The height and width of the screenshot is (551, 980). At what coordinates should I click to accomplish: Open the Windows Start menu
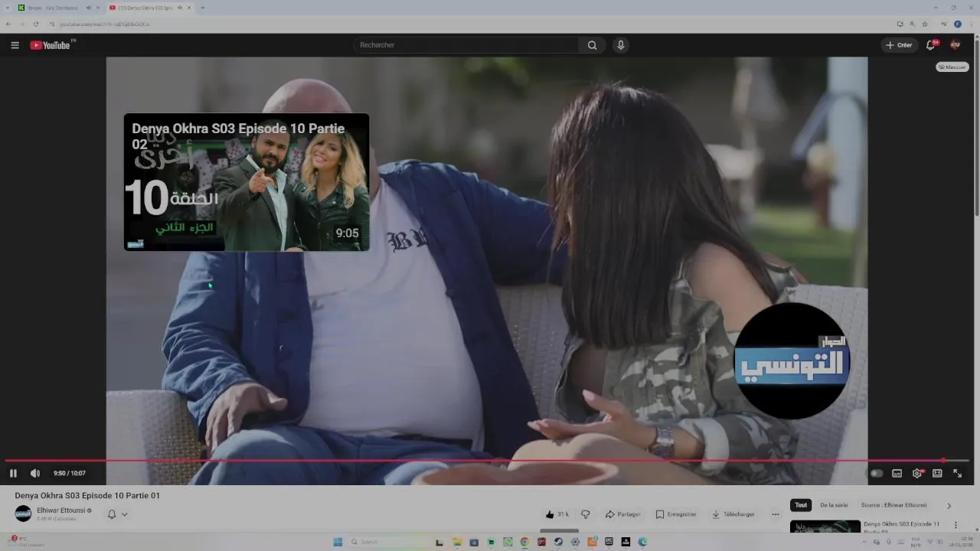click(338, 542)
